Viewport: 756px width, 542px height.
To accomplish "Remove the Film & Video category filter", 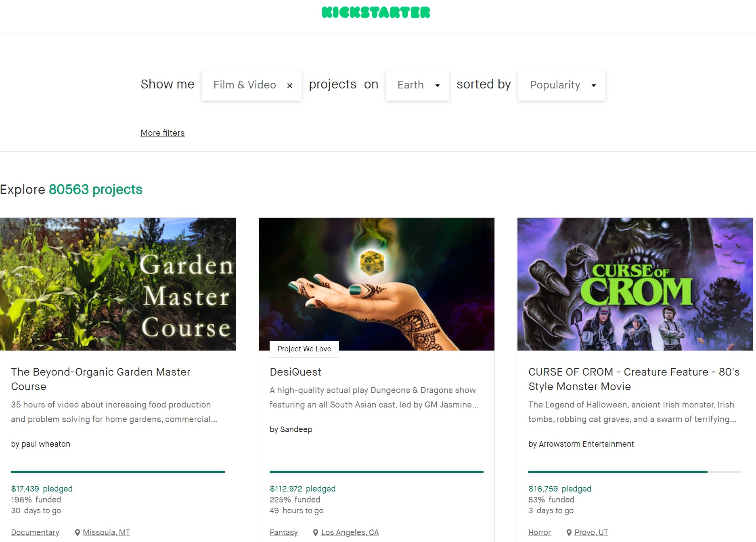I will click(x=290, y=86).
